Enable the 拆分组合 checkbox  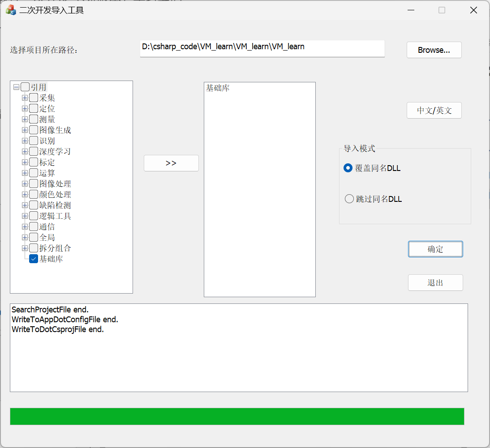pos(34,248)
